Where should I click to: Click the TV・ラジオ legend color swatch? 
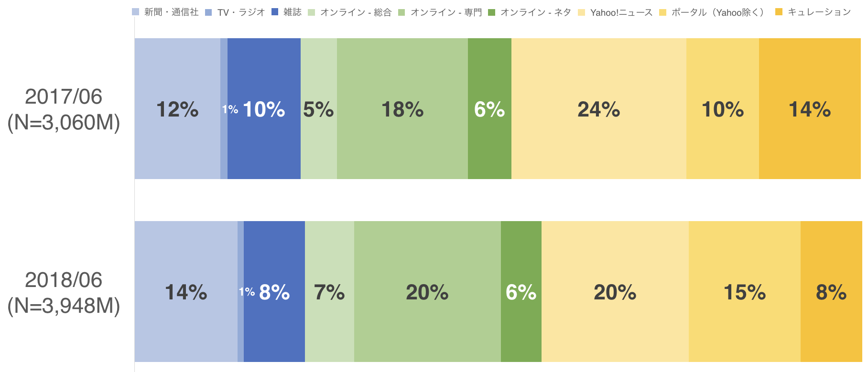pos(208,12)
